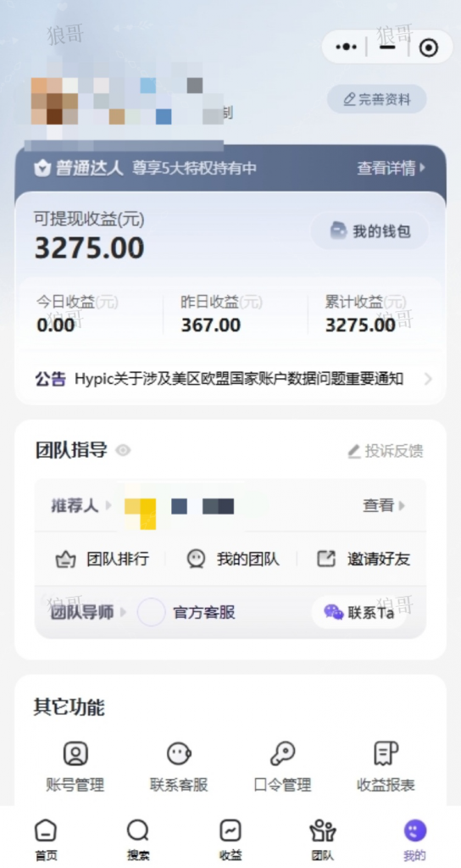Image resolution: width=461 pixels, height=868 pixels.
Task: Tap the 联系客服 face icon
Action: [x=180, y=754]
